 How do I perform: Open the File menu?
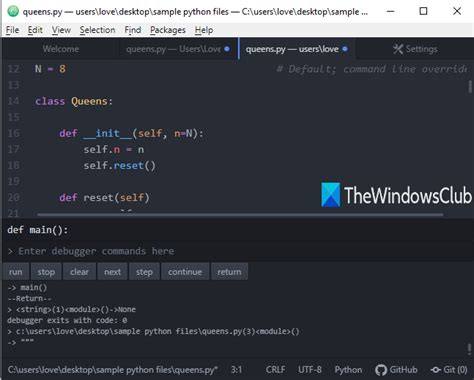pos(12,30)
